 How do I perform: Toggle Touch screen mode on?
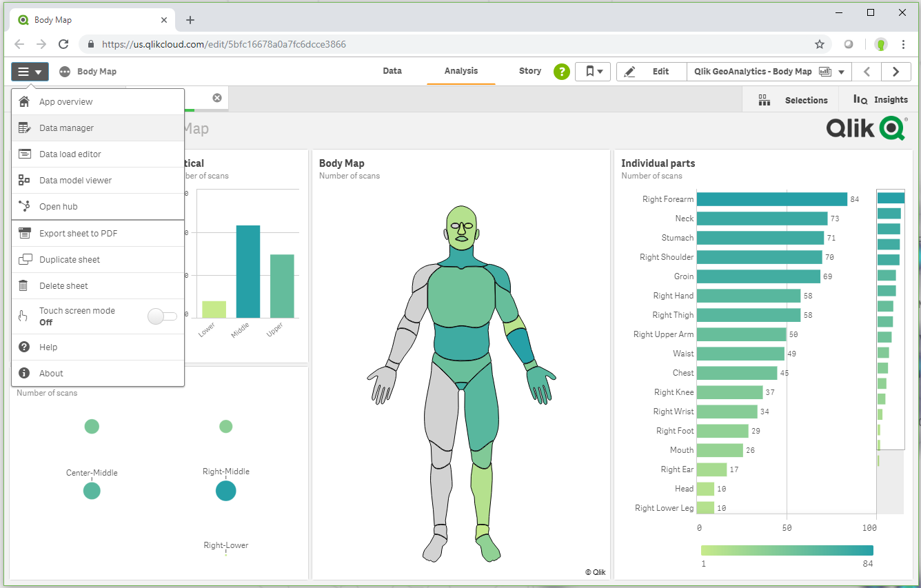pos(162,316)
